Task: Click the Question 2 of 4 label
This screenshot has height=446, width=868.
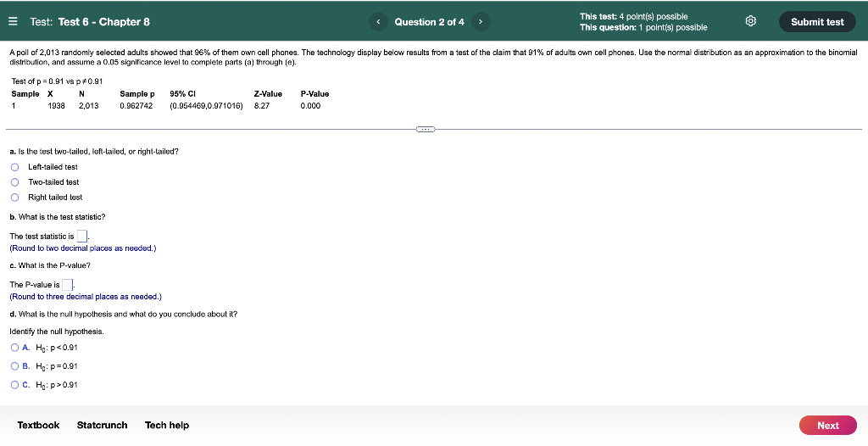Action: point(429,21)
